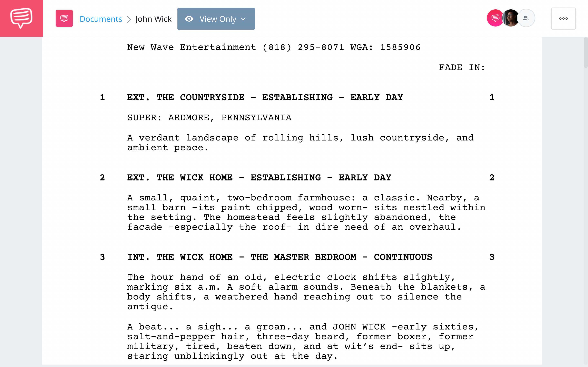
Task: Click the dropdown arrow next to View Only
Action: pos(243,19)
